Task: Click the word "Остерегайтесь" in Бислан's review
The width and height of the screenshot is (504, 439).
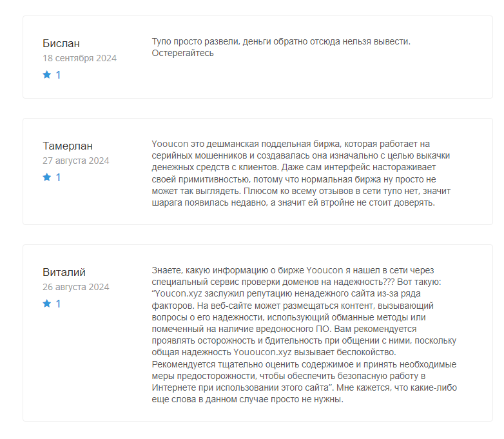Action: 182,53
